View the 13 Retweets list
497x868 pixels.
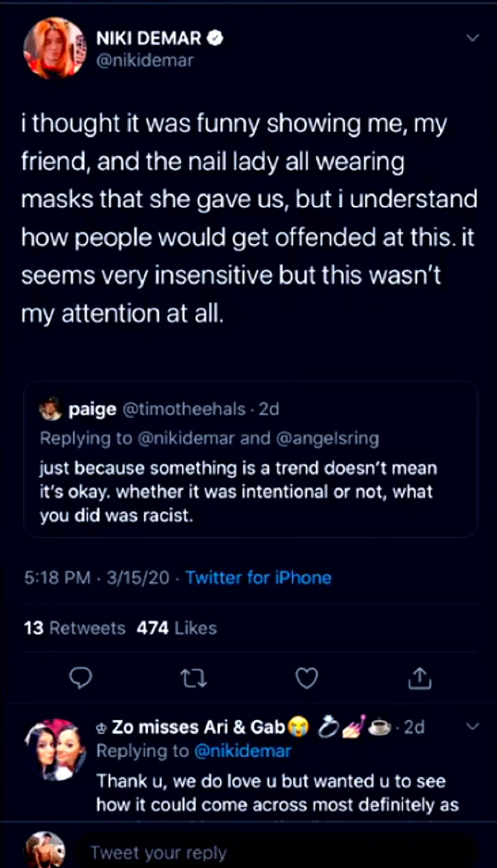pyautogui.click(x=75, y=628)
